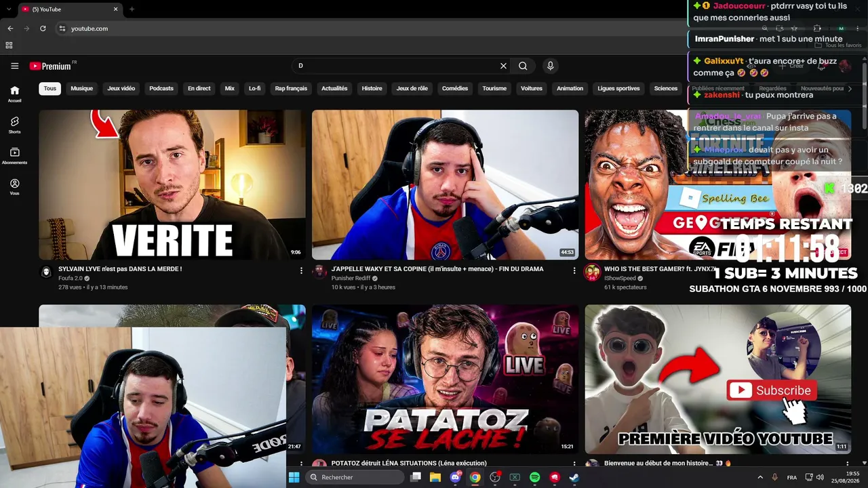Play the PREMIÈRE VIDÉO YOUTUBE thumbnail
The width and height of the screenshot is (868, 488).
(x=718, y=379)
